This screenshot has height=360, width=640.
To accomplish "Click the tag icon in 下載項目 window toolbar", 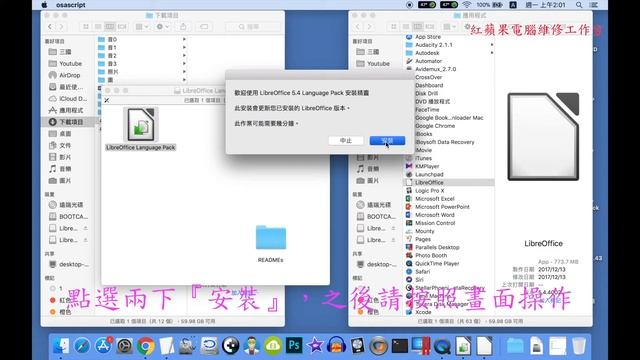I will pos(204,27).
